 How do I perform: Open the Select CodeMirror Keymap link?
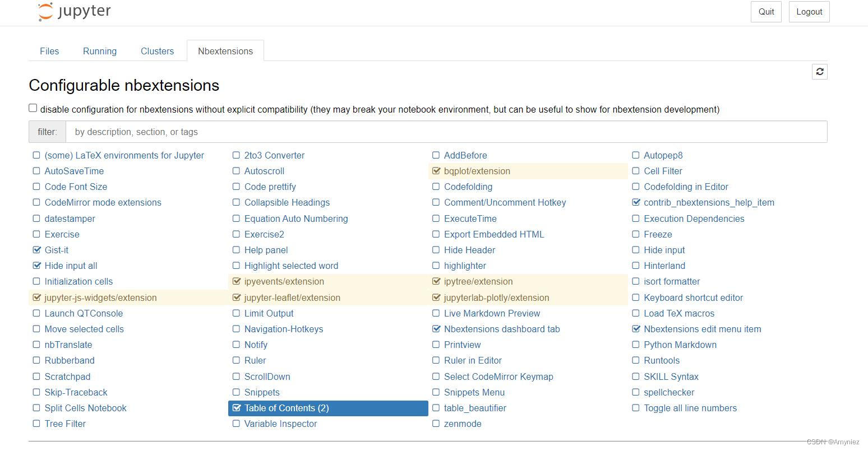498,376
